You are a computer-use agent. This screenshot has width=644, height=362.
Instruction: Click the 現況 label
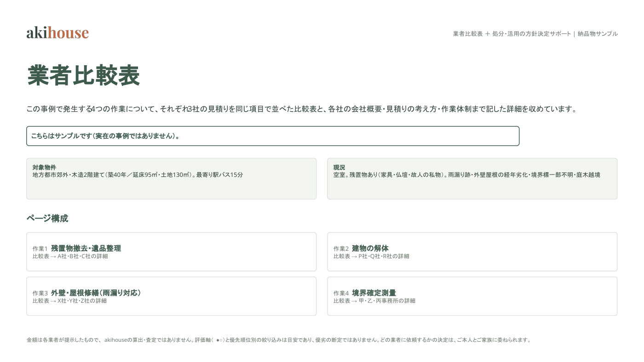[339, 167]
